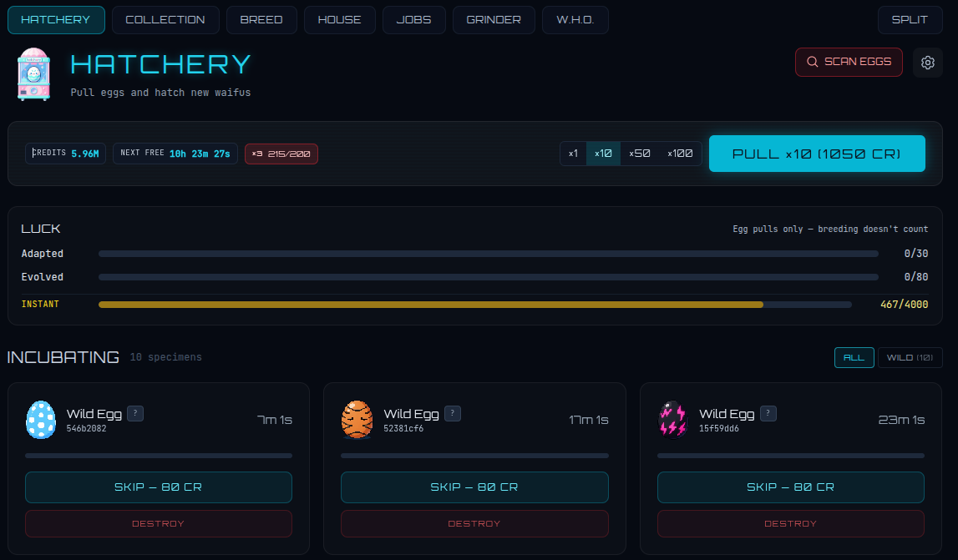The width and height of the screenshot is (958, 560).
Task: Select the x100 pull amount
Action: 680,154
